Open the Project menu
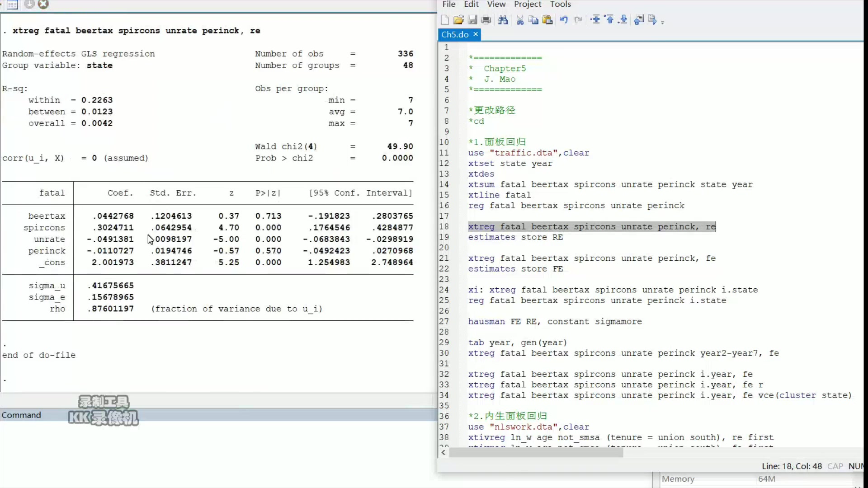Screen dimensions: 868x488 (528, 4)
